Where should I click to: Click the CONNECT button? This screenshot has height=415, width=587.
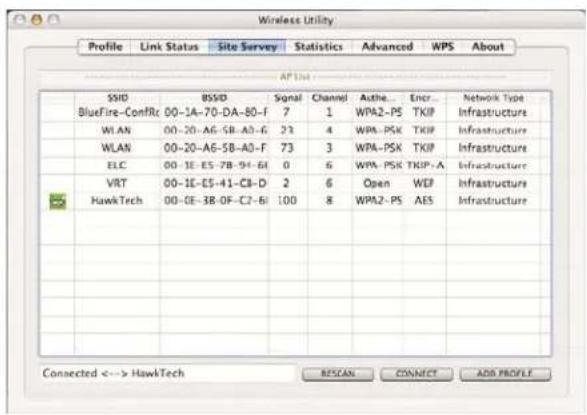[416, 373]
